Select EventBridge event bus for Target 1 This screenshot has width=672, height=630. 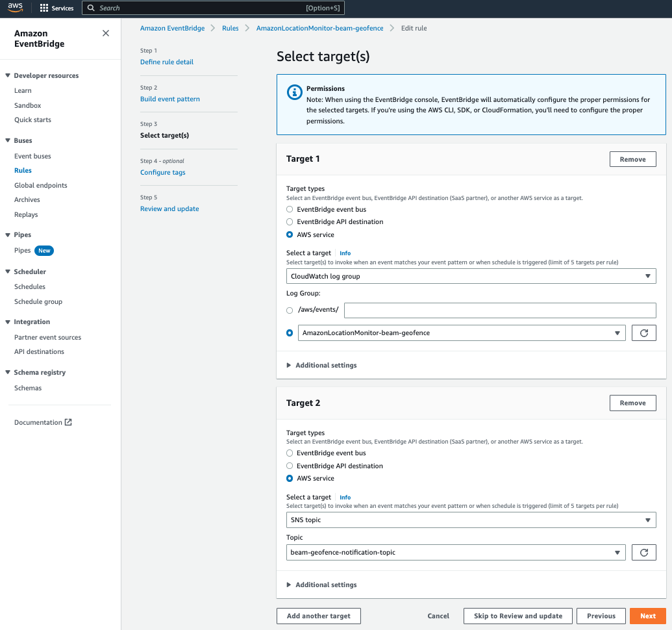pos(289,209)
